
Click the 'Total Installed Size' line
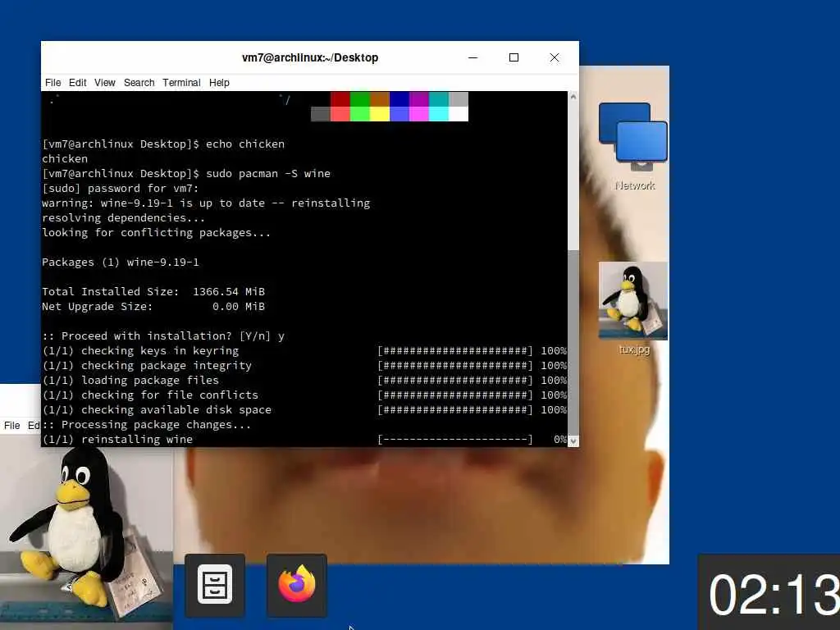pos(153,291)
